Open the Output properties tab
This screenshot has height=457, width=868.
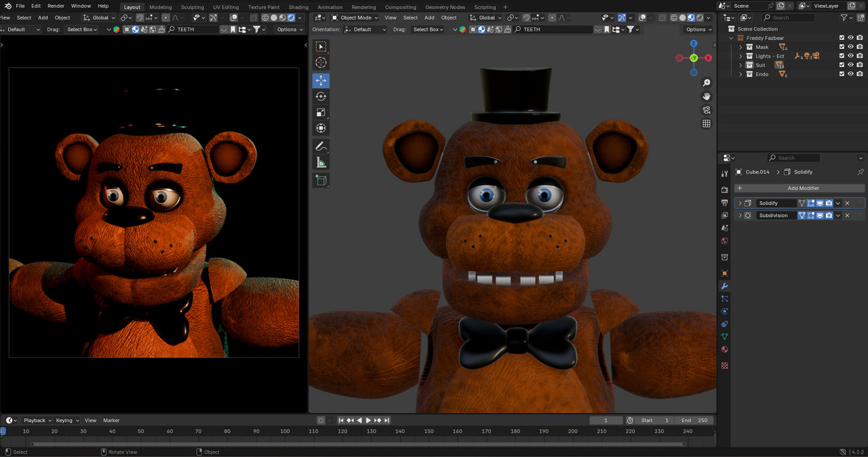(x=724, y=203)
